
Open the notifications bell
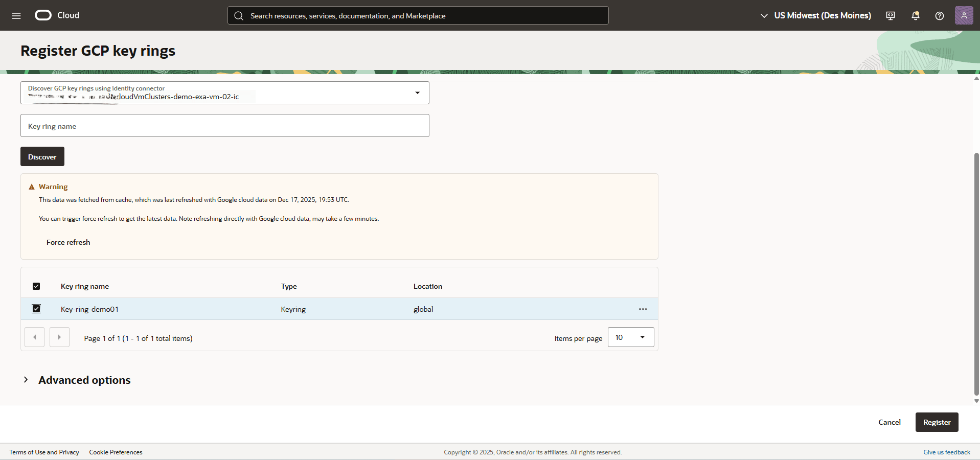(915, 16)
